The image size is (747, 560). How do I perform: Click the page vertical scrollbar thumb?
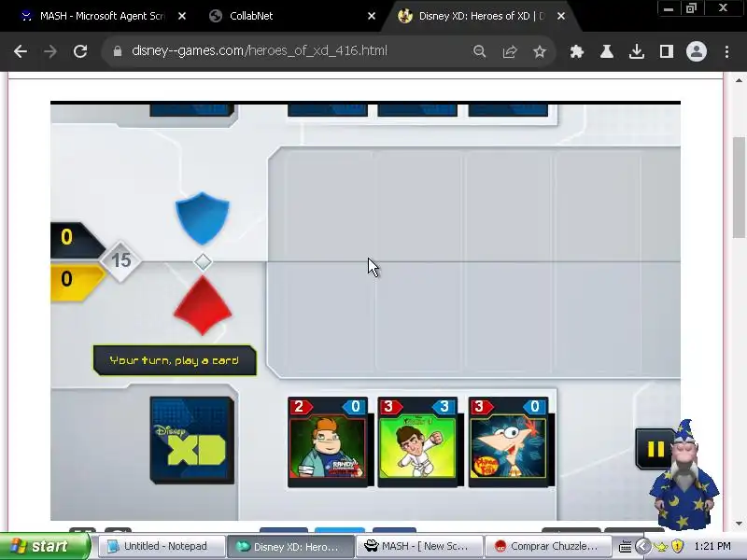click(739, 187)
